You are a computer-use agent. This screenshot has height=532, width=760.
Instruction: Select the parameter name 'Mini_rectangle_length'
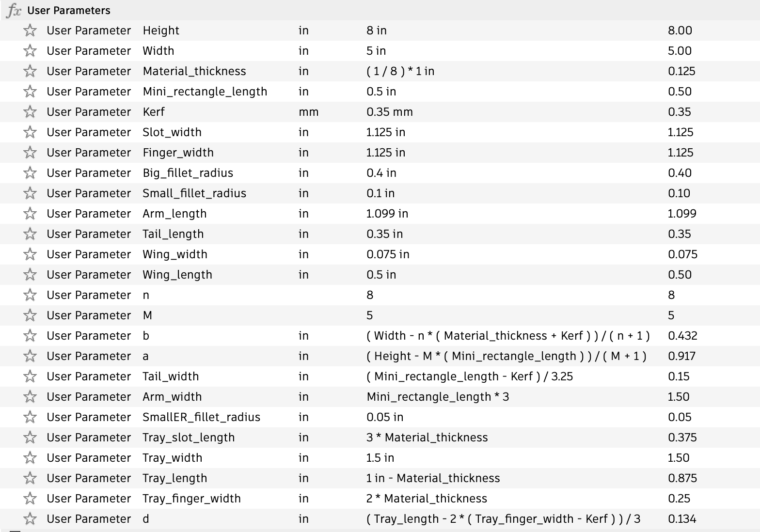[205, 92]
